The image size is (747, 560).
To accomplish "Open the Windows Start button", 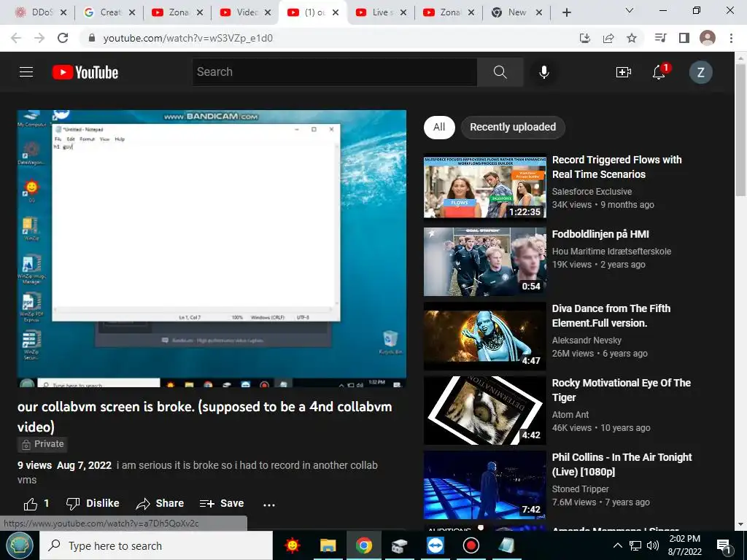I will (19, 545).
